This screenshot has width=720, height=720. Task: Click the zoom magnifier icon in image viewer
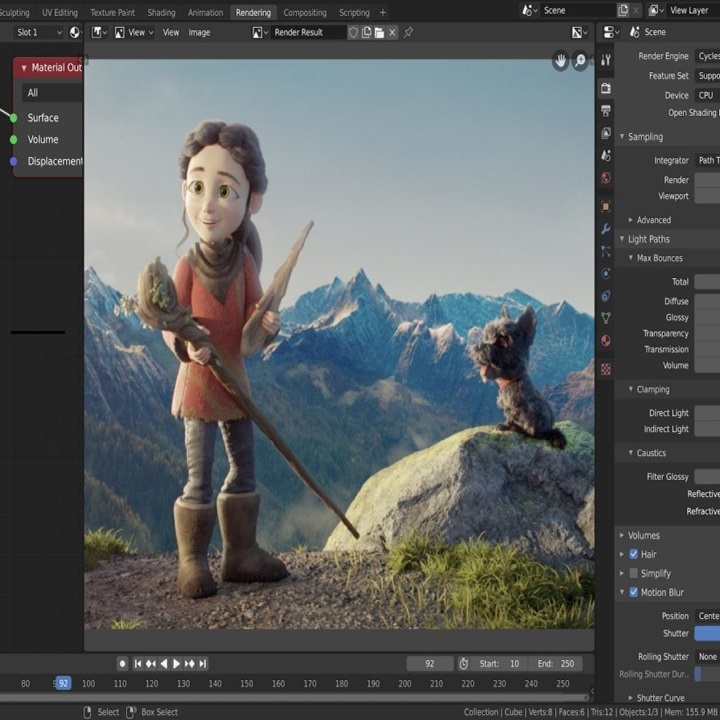pos(580,61)
